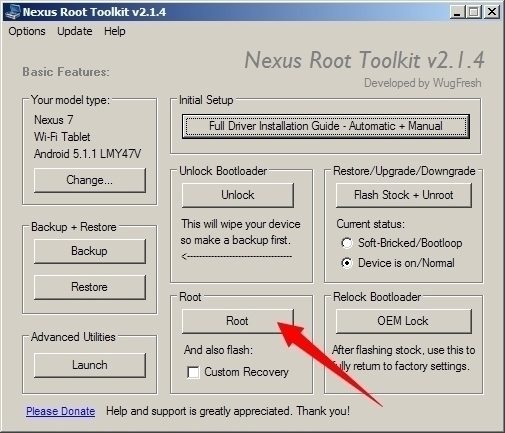
Task: Click the Nexus Root Toolkit title bar icon
Action: (13, 12)
